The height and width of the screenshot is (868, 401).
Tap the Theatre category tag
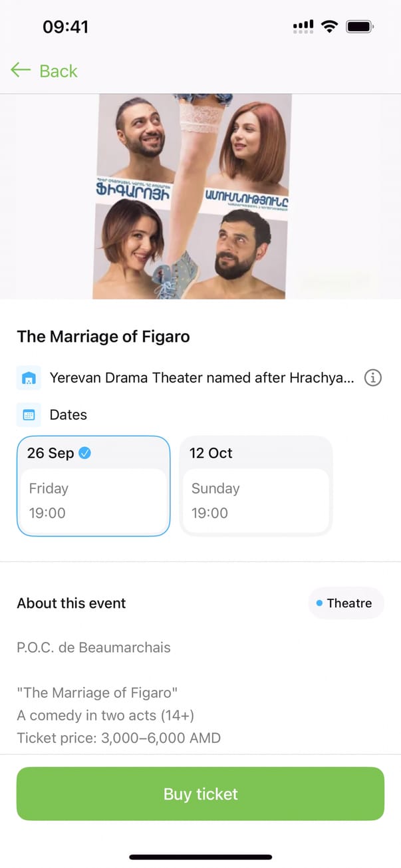[x=346, y=603]
